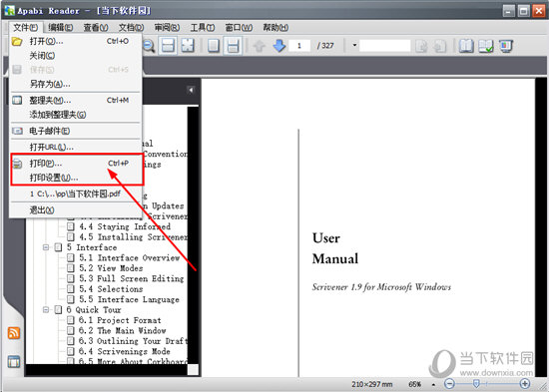Screen dimensions: 549x392
Task: Choose 另存为(A)... menu entry
Action: [x=76, y=84]
